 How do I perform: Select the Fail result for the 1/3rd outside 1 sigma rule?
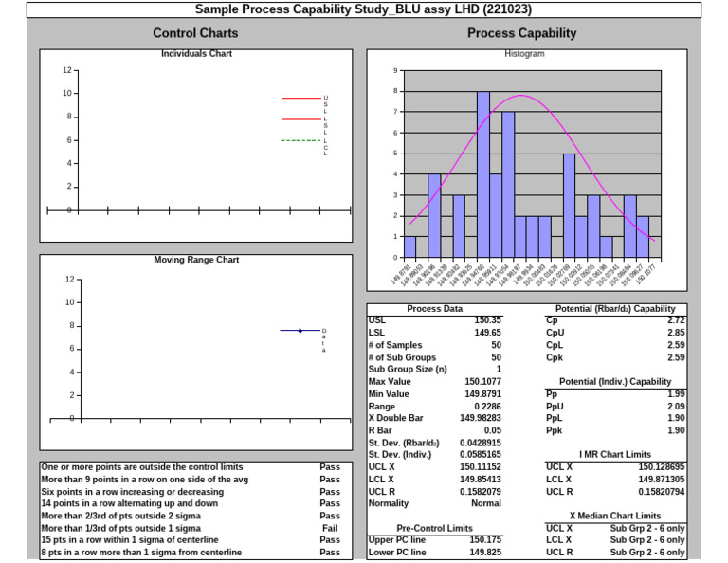pos(330,529)
